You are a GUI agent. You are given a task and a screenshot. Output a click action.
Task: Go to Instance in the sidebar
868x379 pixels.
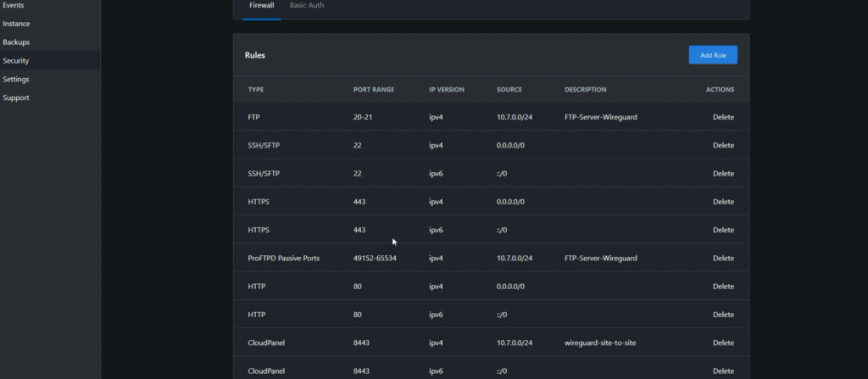pyautogui.click(x=16, y=24)
